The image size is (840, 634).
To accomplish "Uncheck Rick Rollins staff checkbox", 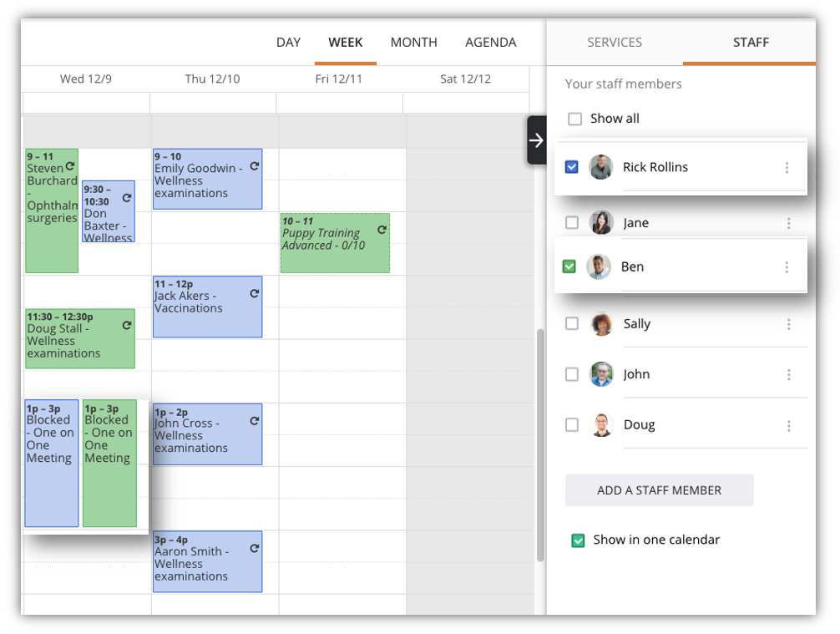I will tap(572, 167).
